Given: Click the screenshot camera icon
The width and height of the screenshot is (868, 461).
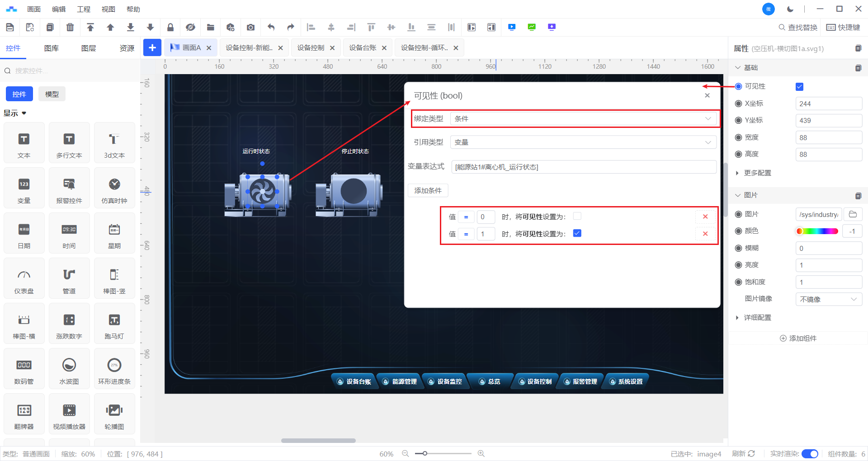Looking at the screenshot, I should click(x=250, y=27).
